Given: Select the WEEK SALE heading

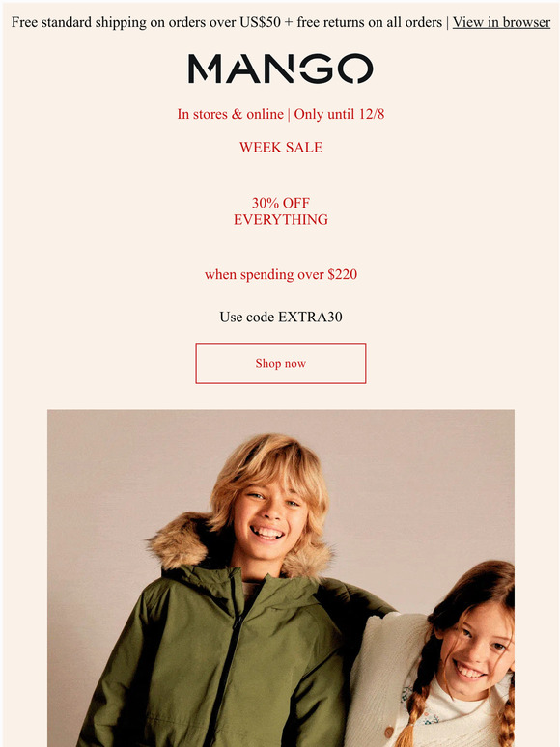Looking at the screenshot, I should click(x=281, y=148).
